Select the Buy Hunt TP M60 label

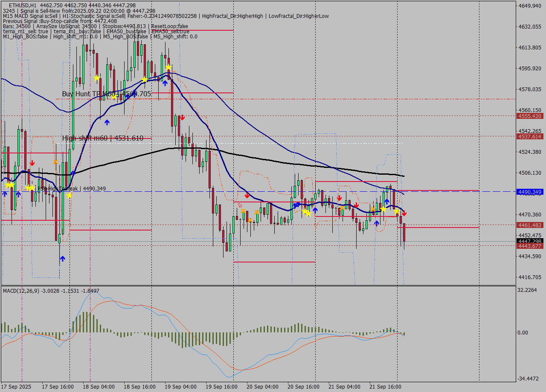[106, 94]
